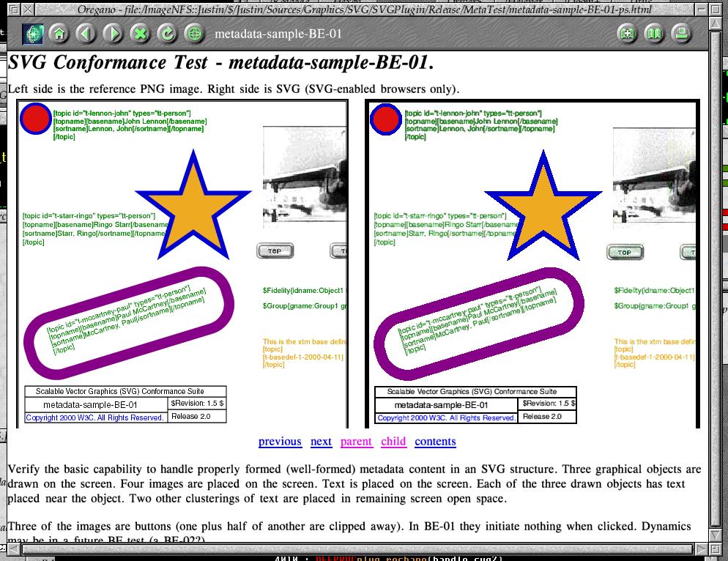Stop page loading with the X button
This screenshot has height=561, width=728.
[140, 34]
